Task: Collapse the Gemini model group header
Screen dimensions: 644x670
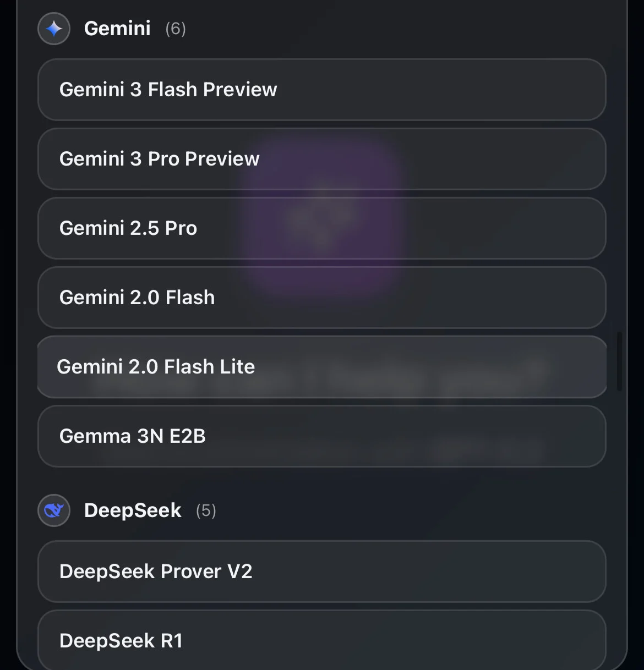Action: [117, 29]
